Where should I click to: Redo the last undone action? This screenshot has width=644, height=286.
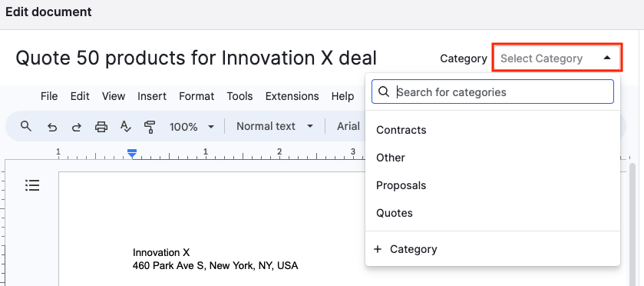pyautogui.click(x=77, y=127)
